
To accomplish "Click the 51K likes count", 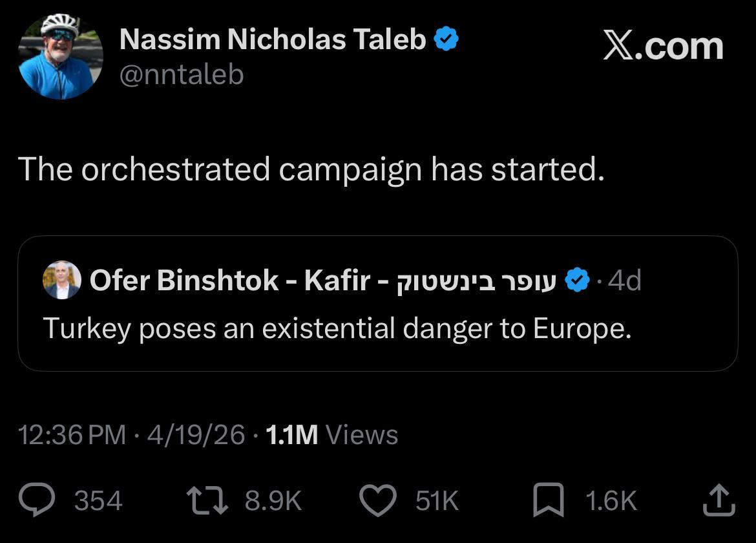I will click(437, 501).
